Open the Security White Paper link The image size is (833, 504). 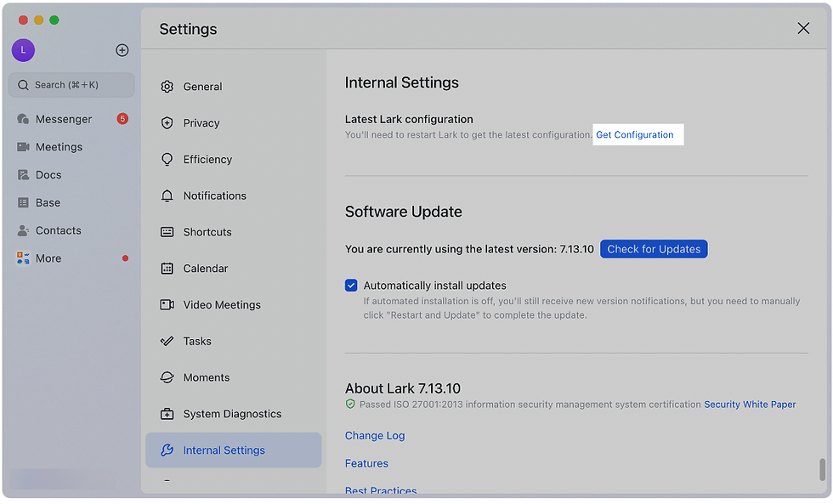[x=750, y=405]
